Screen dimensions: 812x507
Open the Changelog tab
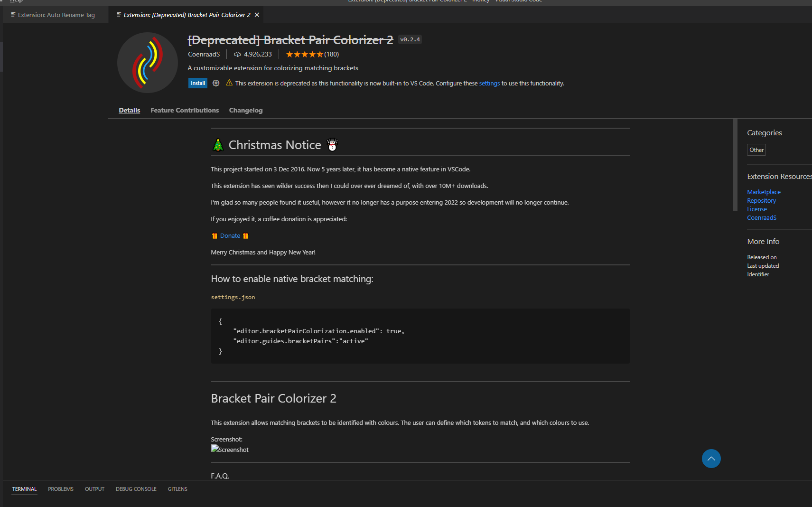click(246, 110)
